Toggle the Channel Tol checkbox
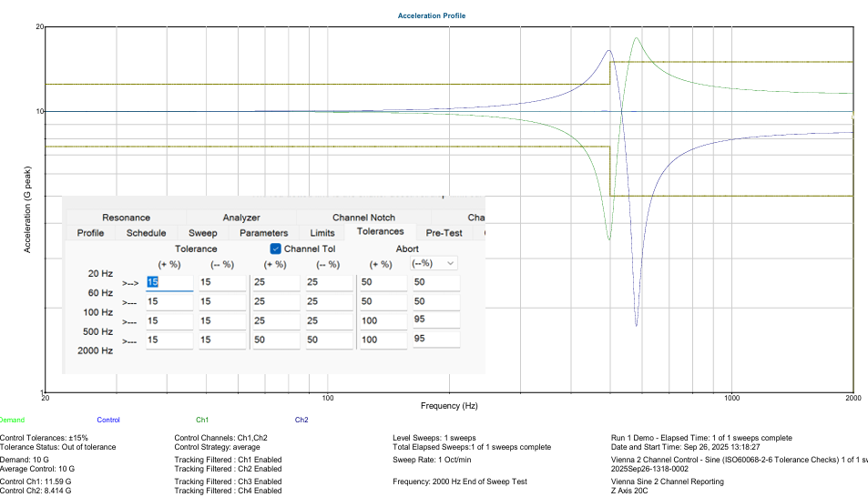 pos(276,248)
